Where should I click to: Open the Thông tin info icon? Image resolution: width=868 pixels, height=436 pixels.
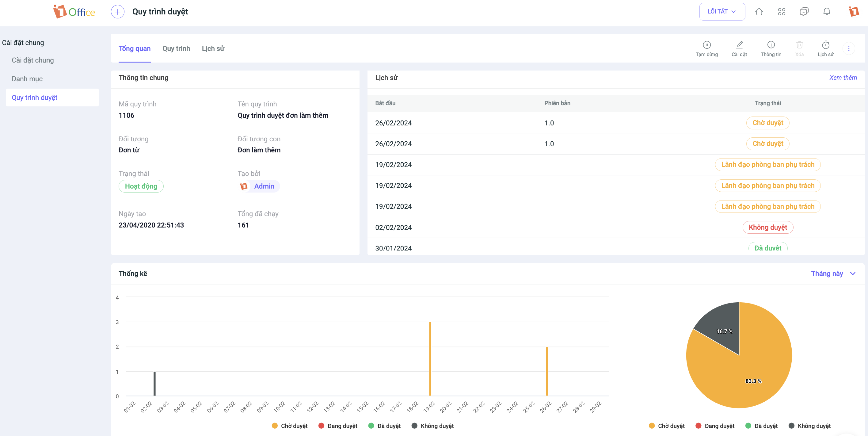click(771, 45)
